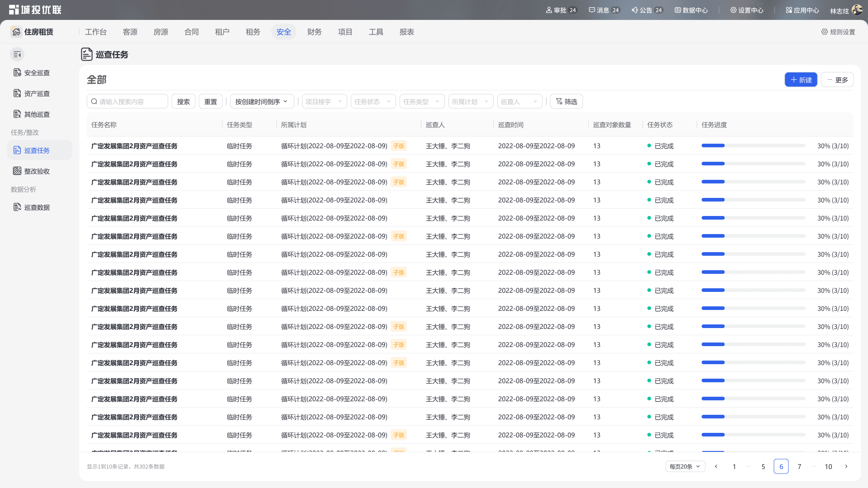
Task: Click the first row task name
Action: click(134, 146)
